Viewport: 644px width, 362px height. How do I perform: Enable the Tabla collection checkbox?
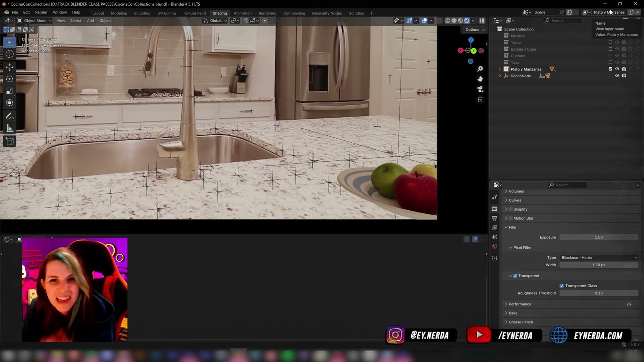(610, 43)
